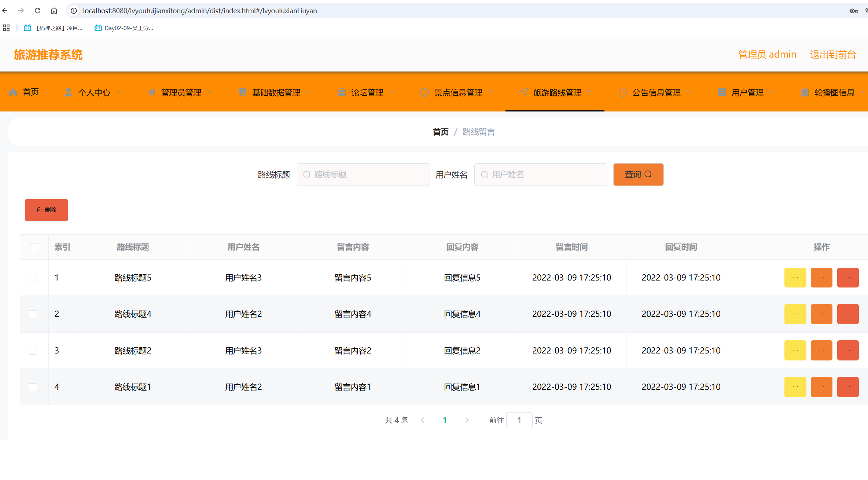Click the 留言时间 column header
Image resolution: width=868 pixels, height=480 pixels.
tap(571, 247)
